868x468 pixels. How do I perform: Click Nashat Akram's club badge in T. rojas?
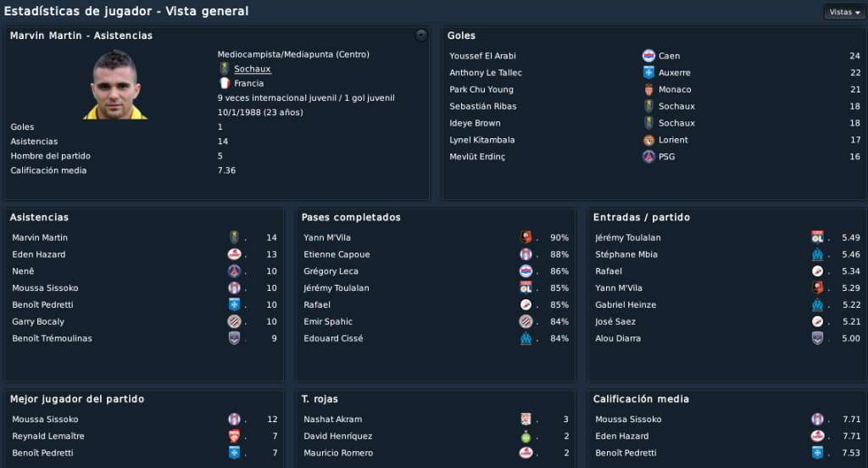point(526,419)
